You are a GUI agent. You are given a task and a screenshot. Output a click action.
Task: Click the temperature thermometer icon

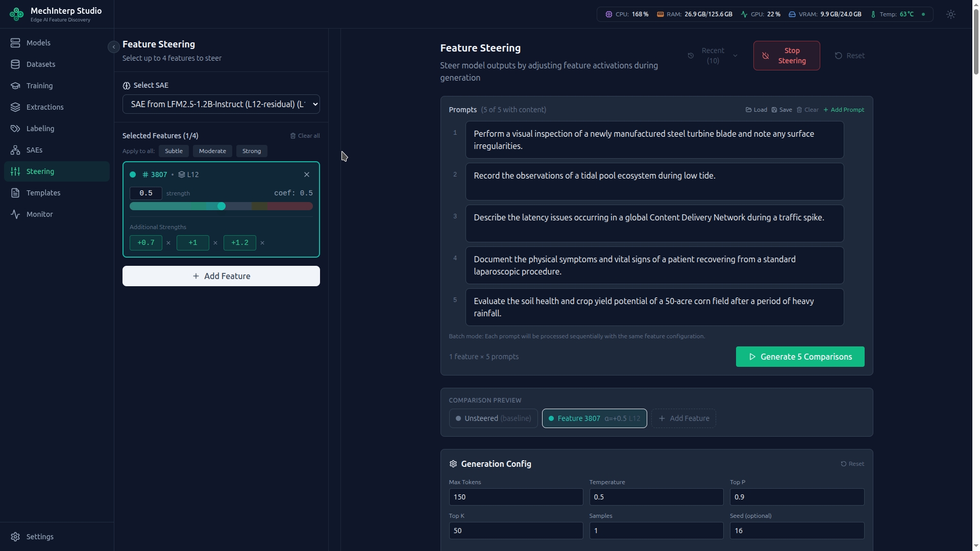point(873,14)
